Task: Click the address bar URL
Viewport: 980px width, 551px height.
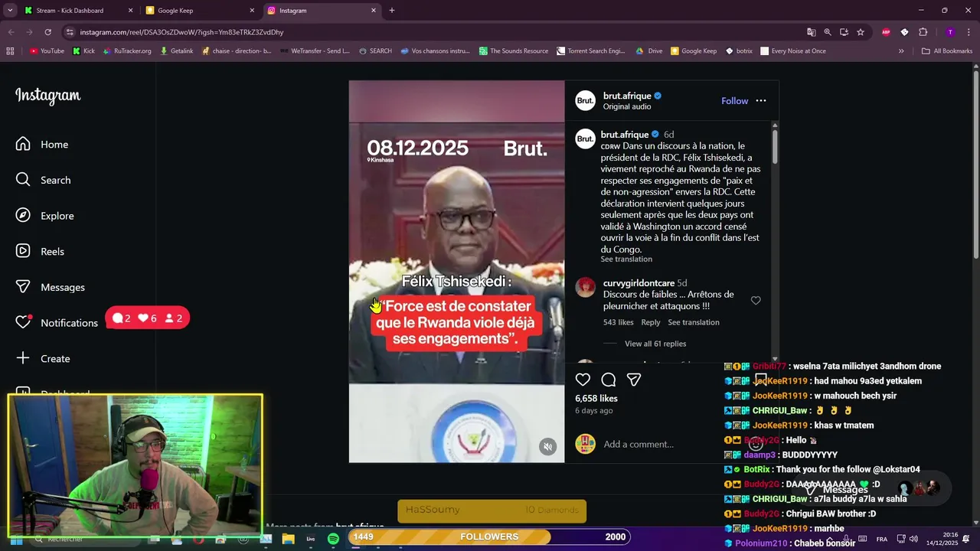Action: 181,32
